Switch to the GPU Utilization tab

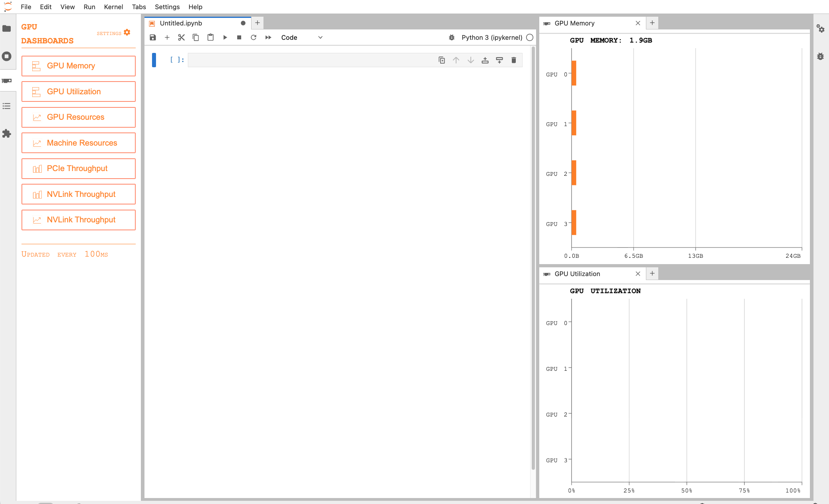[577, 274]
